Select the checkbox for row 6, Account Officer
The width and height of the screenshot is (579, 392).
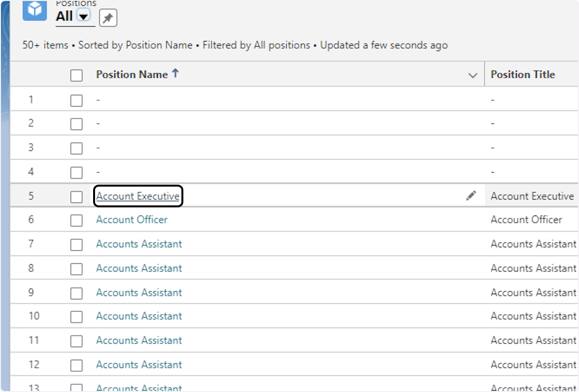click(x=76, y=220)
